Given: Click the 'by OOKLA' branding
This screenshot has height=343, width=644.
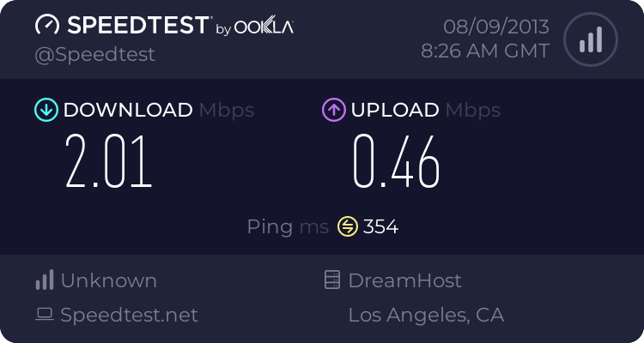Looking at the screenshot, I should tap(253, 28).
